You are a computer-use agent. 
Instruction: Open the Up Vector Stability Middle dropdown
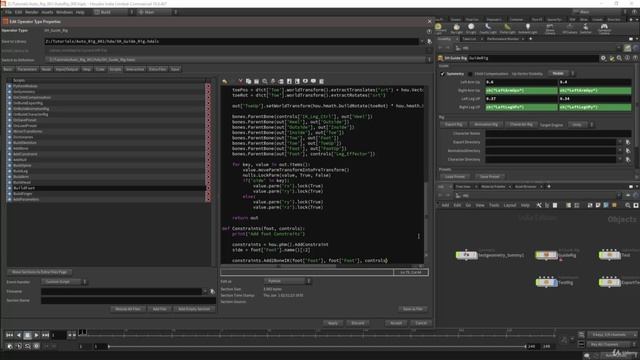[x=561, y=73]
